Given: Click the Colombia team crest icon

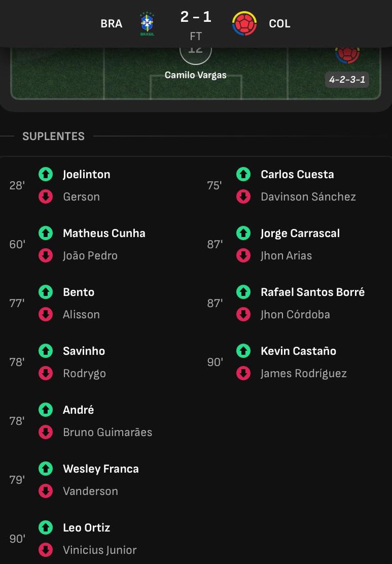Looking at the screenshot, I should 244,23.
